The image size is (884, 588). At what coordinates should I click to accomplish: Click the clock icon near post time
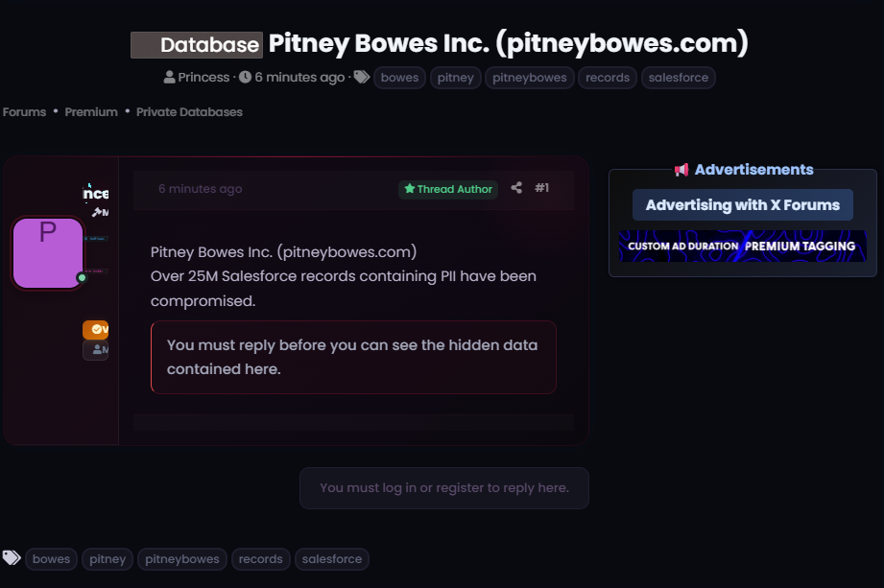246,77
